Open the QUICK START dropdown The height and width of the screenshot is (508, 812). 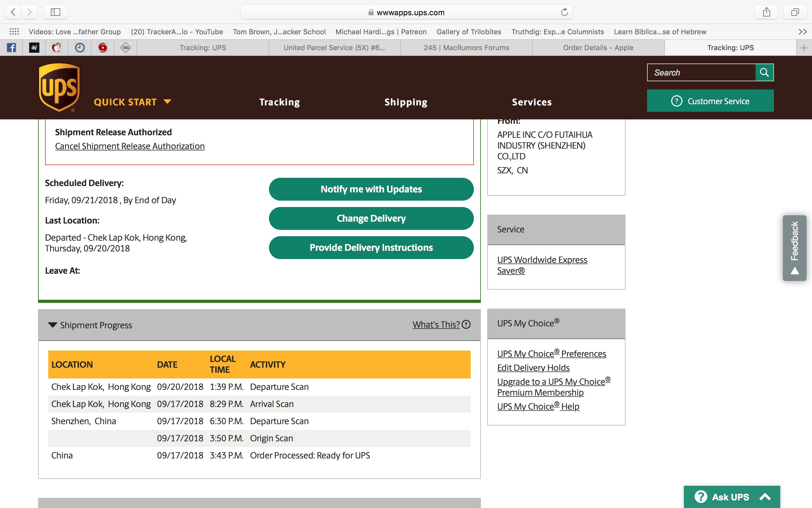(x=133, y=102)
